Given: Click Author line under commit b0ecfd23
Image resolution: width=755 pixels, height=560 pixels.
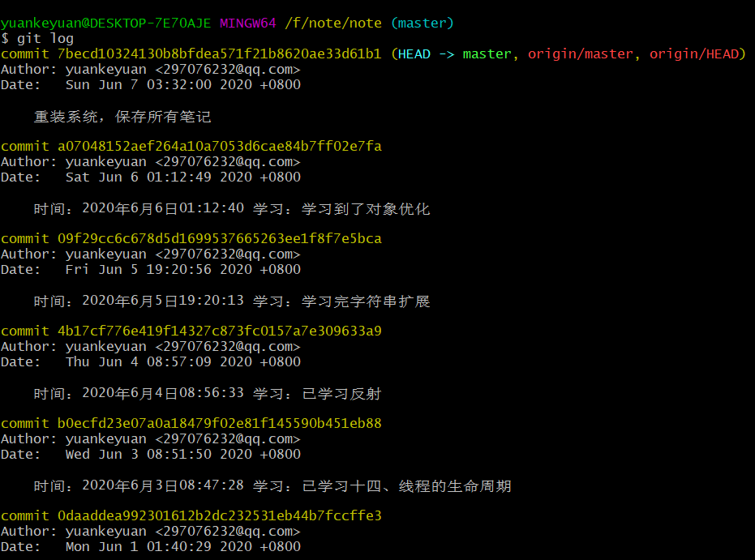Looking at the screenshot, I should tap(150, 438).
